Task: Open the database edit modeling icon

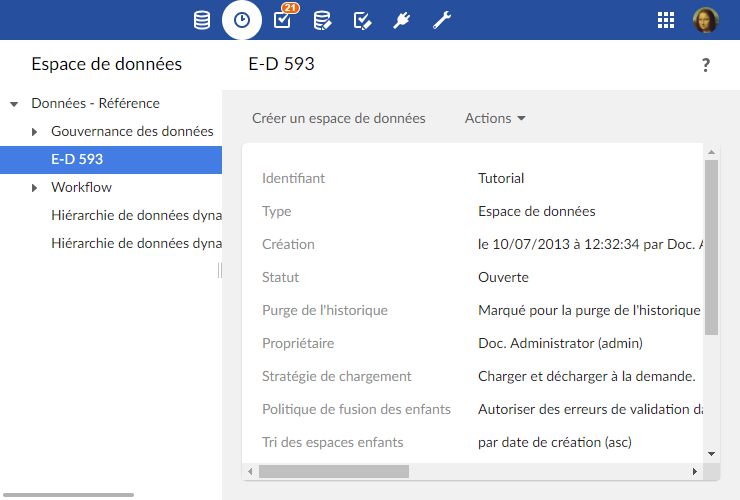Action: point(322,20)
